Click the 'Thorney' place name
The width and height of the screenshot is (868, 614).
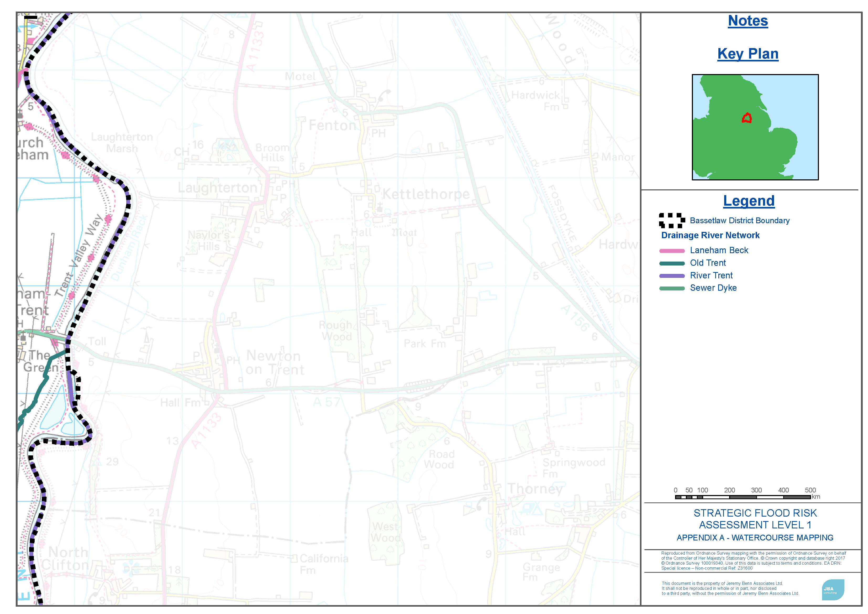pyautogui.click(x=535, y=489)
